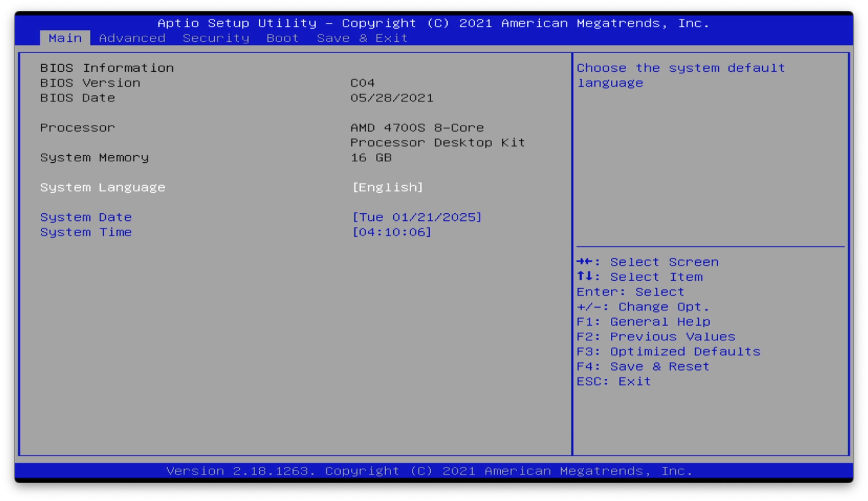Open the Save & Exit tab

pyautogui.click(x=362, y=38)
